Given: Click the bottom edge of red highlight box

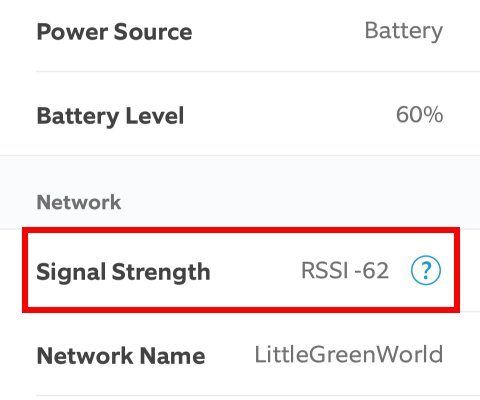Looking at the screenshot, I should [241, 310].
